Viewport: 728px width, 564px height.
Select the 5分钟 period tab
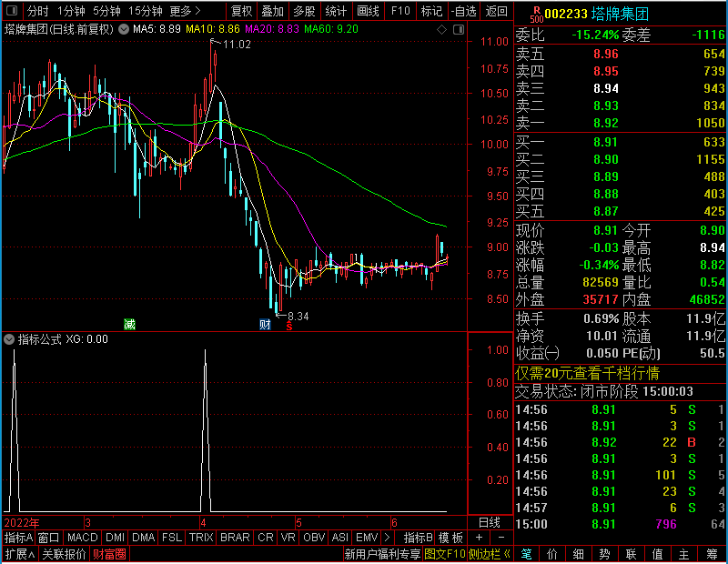tap(106, 11)
